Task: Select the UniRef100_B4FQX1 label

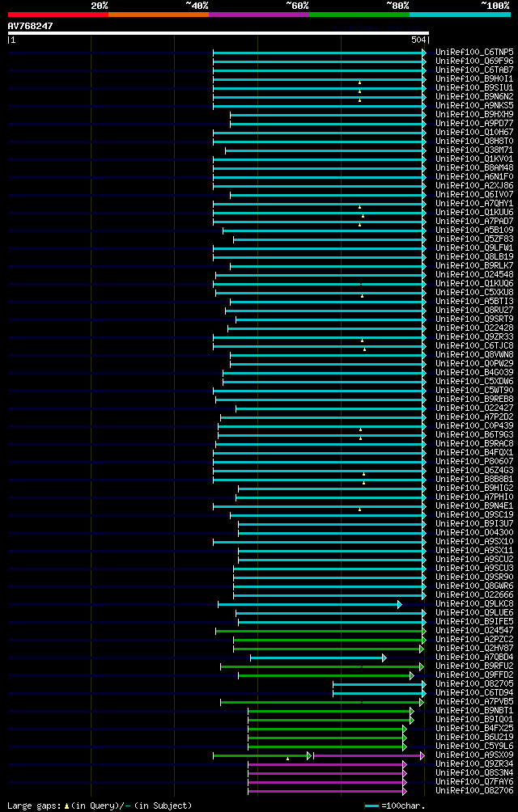Action: 474,453
